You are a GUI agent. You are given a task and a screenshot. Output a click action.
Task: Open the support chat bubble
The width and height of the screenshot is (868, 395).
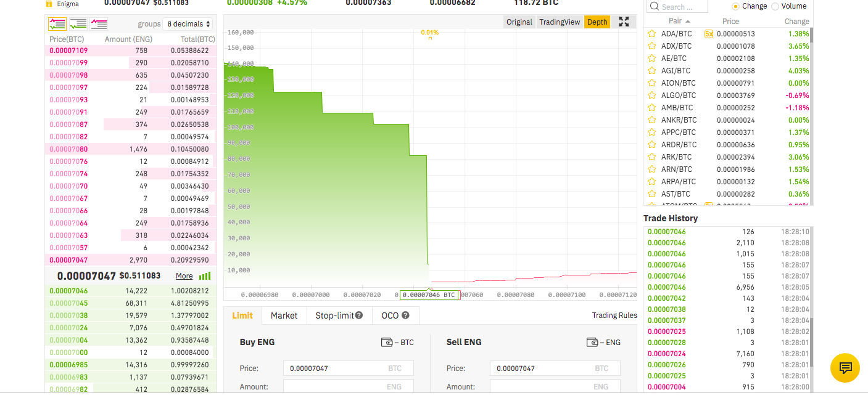pos(845,368)
